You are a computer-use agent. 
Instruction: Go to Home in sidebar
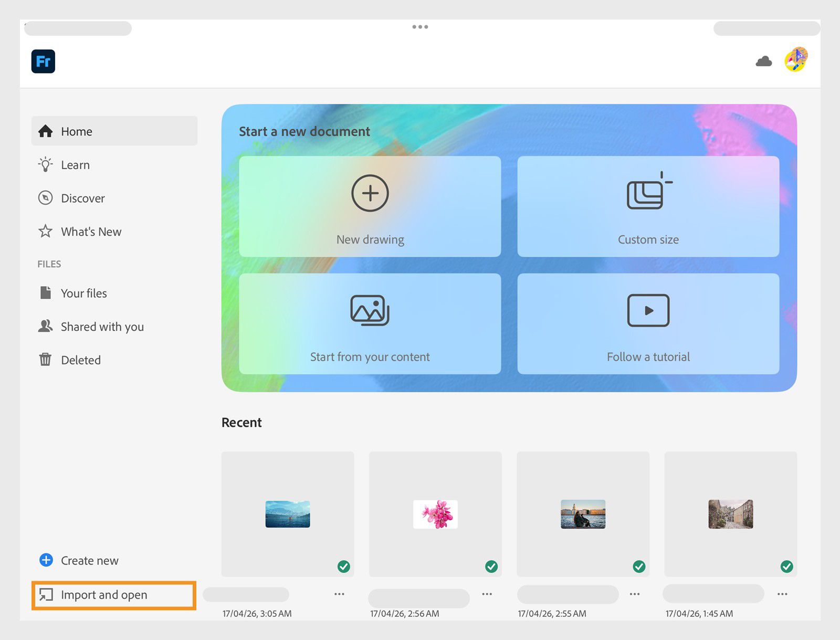pyautogui.click(x=114, y=131)
